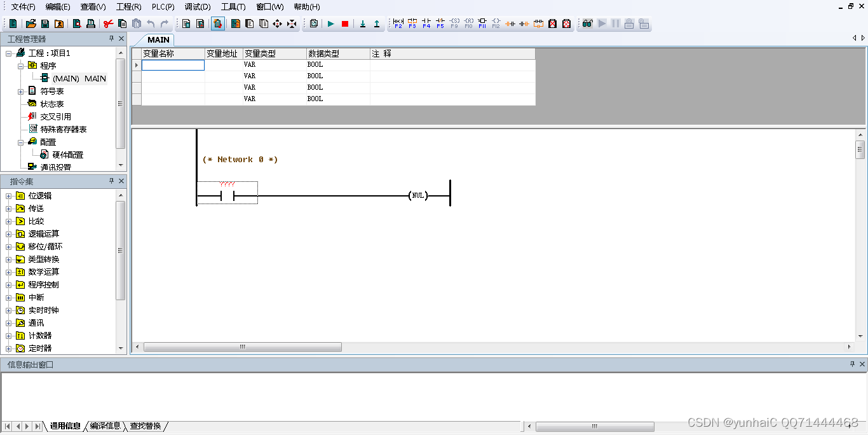Open the PLC(P) menu
This screenshot has height=435, width=868.
click(x=163, y=7)
